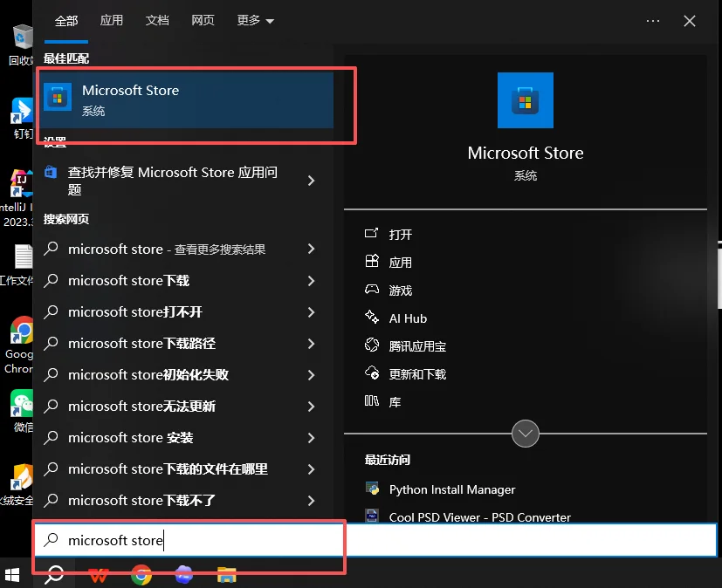Switch to the 网页 tab
This screenshot has width=722, height=588.
coord(203,21)
